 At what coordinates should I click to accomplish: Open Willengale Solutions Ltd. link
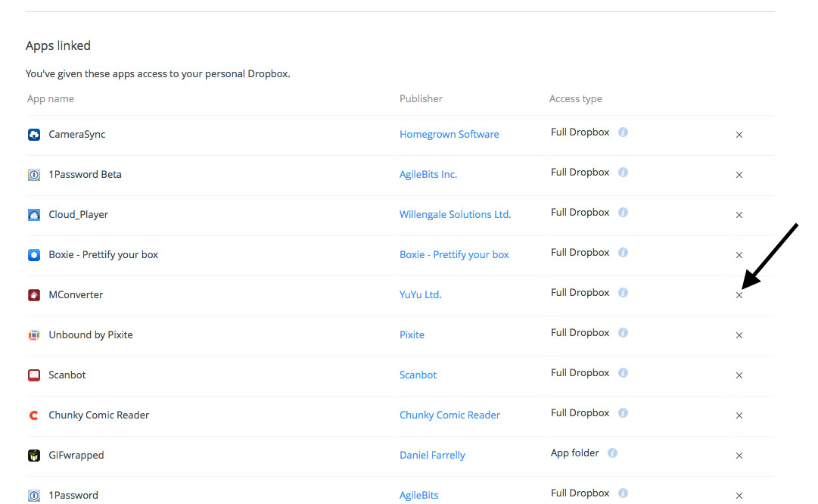pos(455,215)
